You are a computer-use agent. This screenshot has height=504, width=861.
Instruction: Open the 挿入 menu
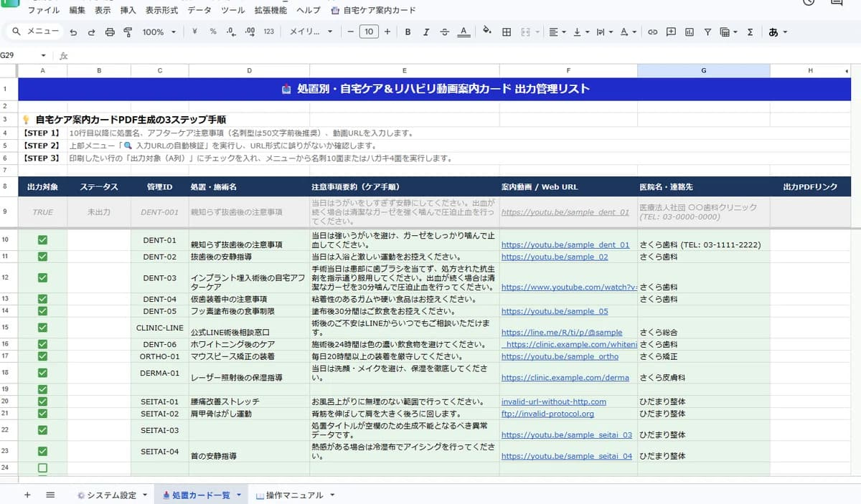[x=128, y=10]
